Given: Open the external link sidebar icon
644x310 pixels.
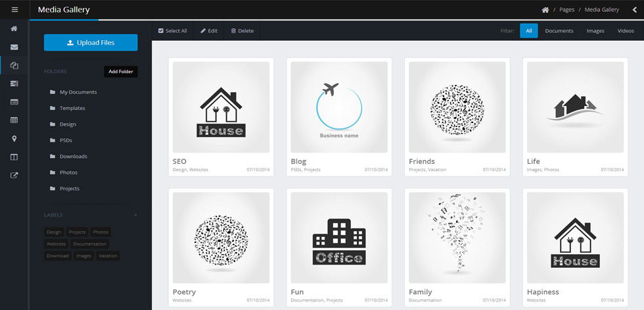Looking at the screenshot, I should coord(14,175).
